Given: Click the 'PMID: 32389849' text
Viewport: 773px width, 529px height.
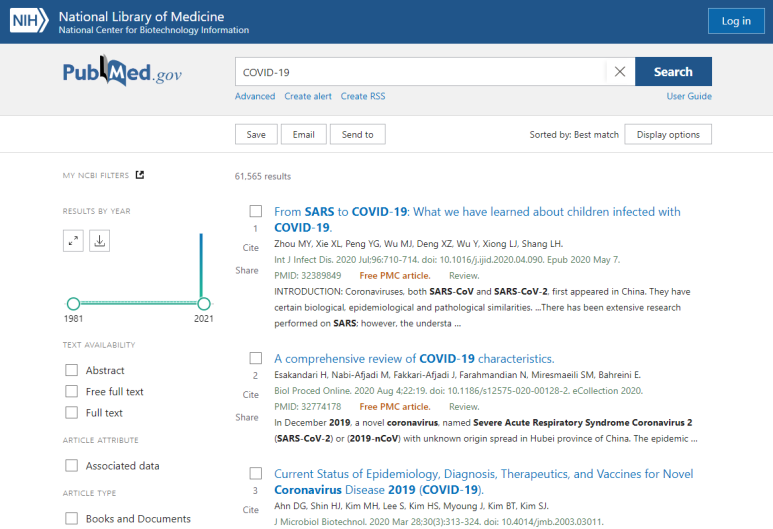Looking at the screenshot, I should 308,276.
